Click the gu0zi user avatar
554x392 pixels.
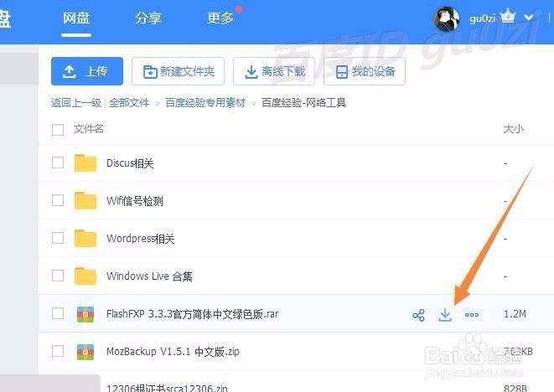click(x=446, y=18)
